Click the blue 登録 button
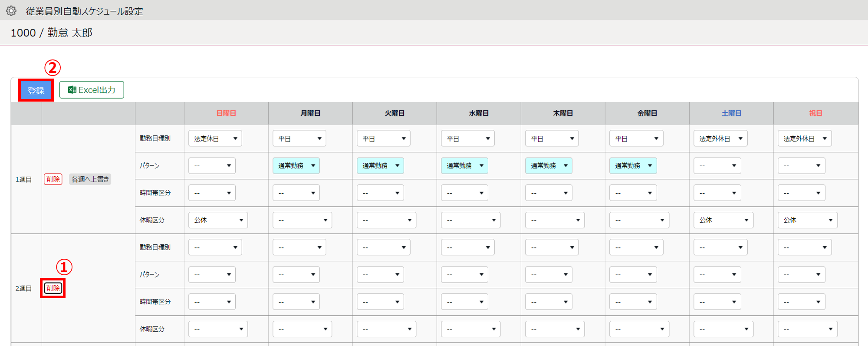Image resolution: width=868 pixels, height=346 pixels. (x=36, y=90)
